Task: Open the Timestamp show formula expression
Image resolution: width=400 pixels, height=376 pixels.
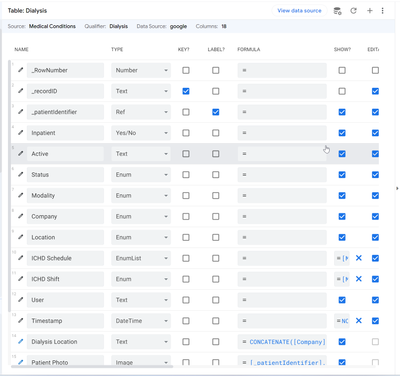Action: [342, 321]
